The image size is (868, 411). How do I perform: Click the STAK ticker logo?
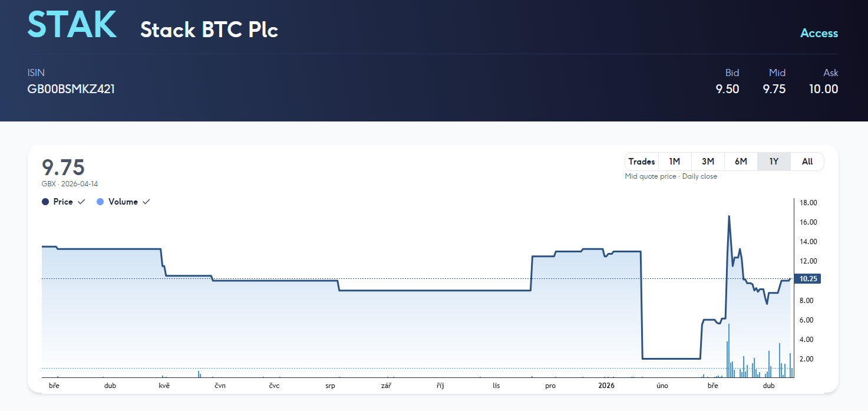click(72, 25)
